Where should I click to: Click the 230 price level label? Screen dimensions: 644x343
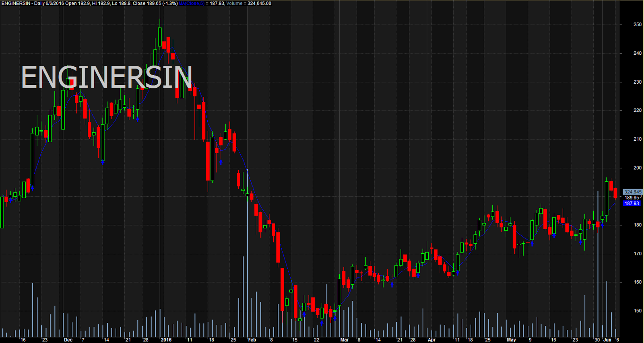point(638,82)
